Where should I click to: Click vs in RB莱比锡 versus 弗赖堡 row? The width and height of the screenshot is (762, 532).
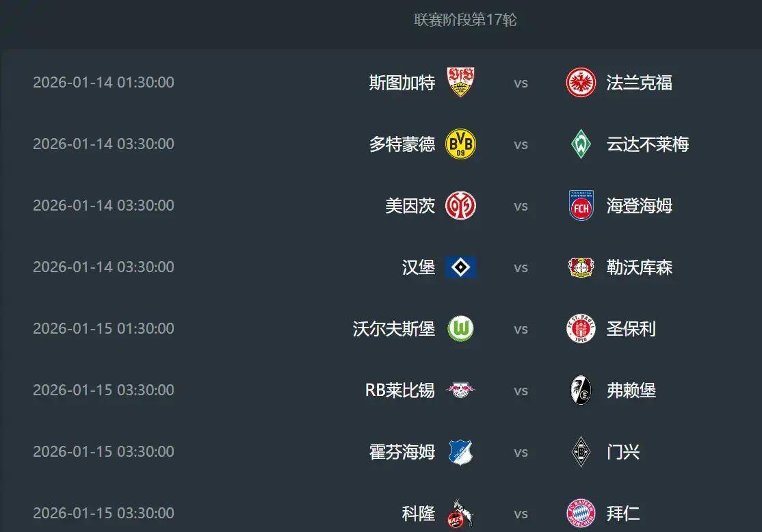pos(521,390)
